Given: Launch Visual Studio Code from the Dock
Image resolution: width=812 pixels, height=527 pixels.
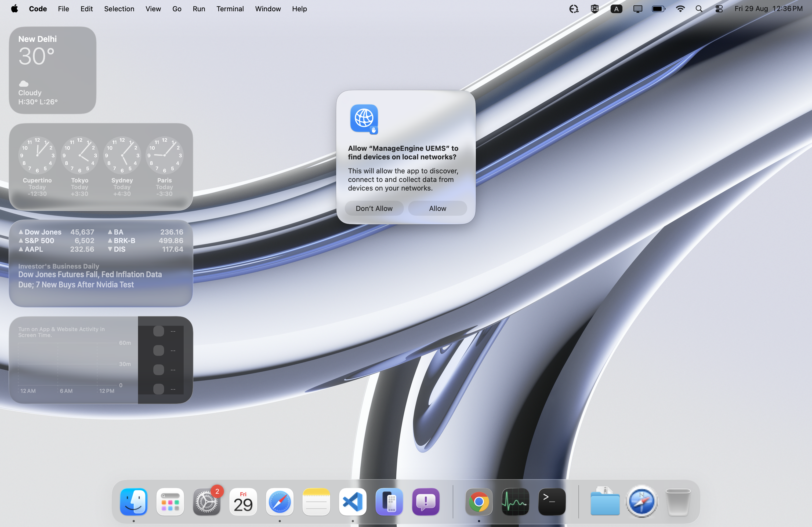Looking at the screenshot, I should pyautogui.click(x=352, y=502).
